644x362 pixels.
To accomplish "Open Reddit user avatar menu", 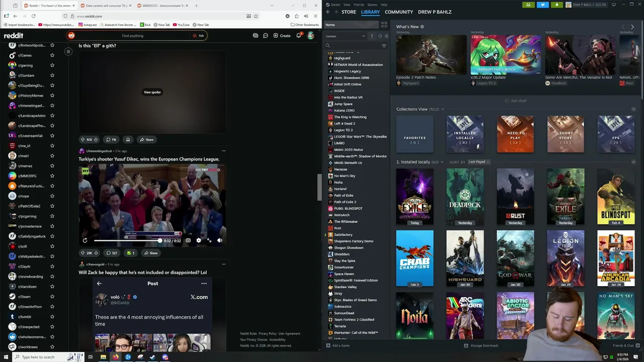I will tap(311, 36).
